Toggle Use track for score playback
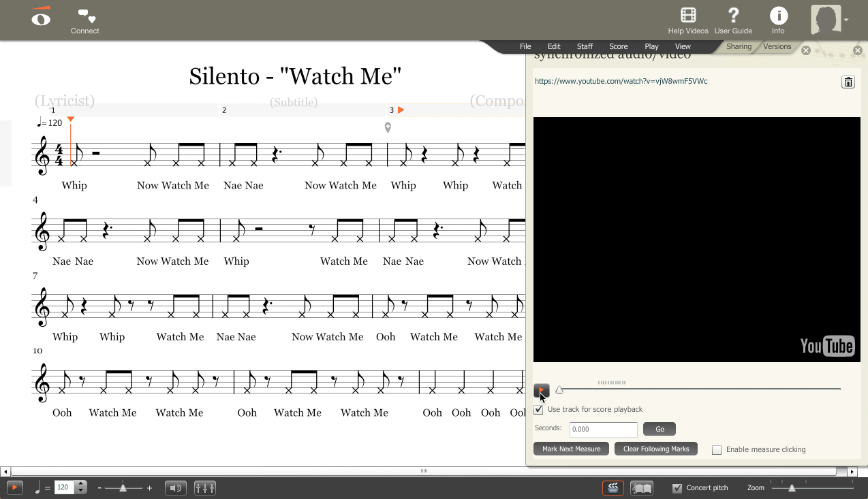This screenshot has width=868, height=499. coord(539,410)
